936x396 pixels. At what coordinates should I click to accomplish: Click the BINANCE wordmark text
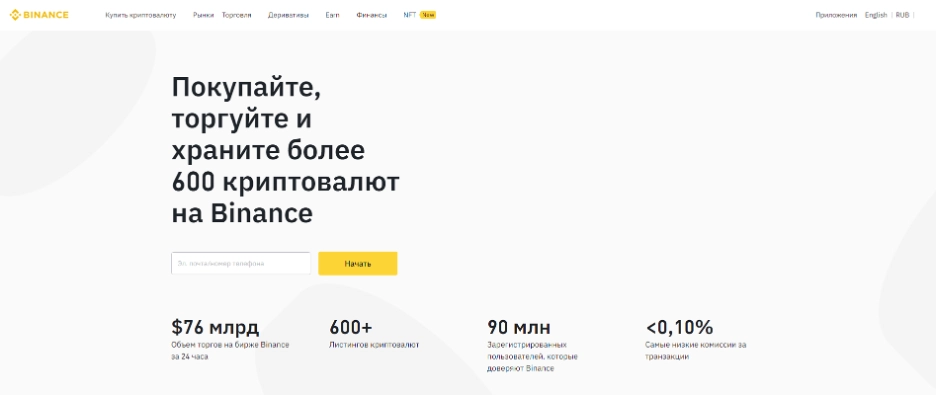point(47,15)
